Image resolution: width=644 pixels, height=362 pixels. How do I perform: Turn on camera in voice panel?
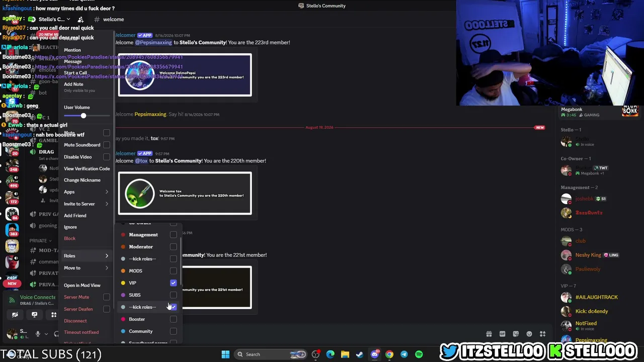(15, 315)
